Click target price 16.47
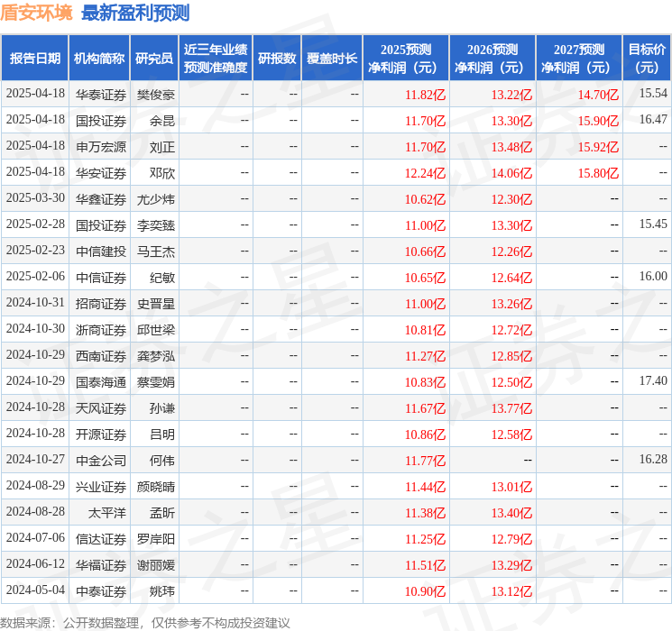 coord(653,119)
